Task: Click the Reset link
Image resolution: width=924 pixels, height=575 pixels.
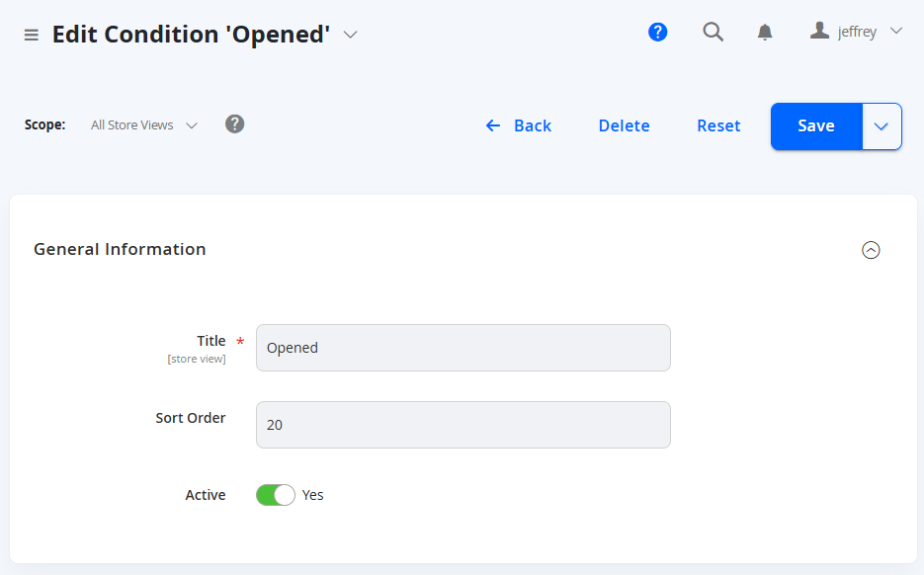Action: tap(718, 125)
